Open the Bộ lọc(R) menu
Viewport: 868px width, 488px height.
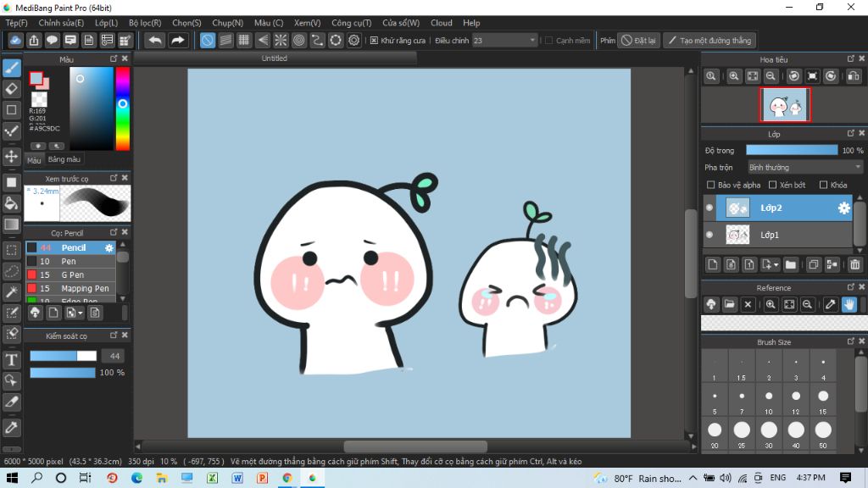[145, 23]
